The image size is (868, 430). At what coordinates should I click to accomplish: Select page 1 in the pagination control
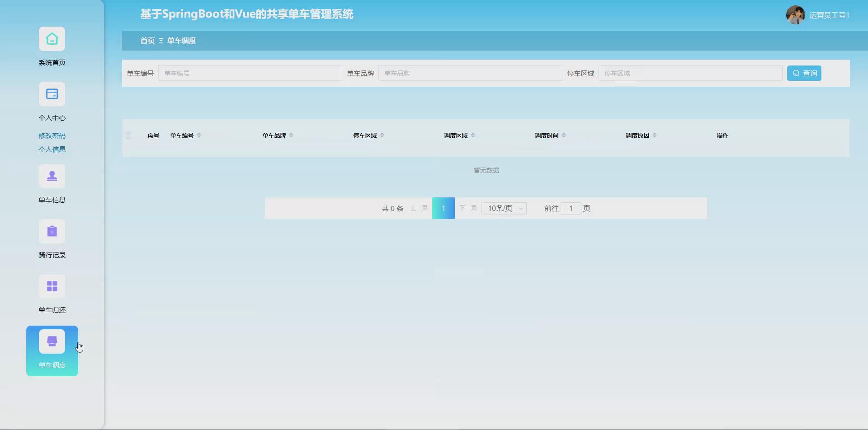[443, 208]
